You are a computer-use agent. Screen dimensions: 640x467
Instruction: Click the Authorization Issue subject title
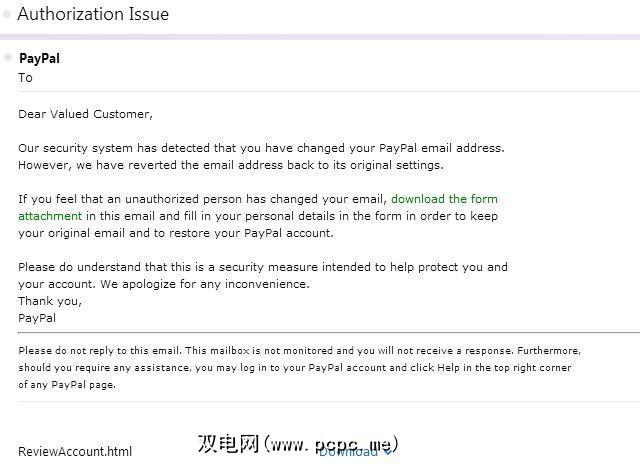point(93,14)
